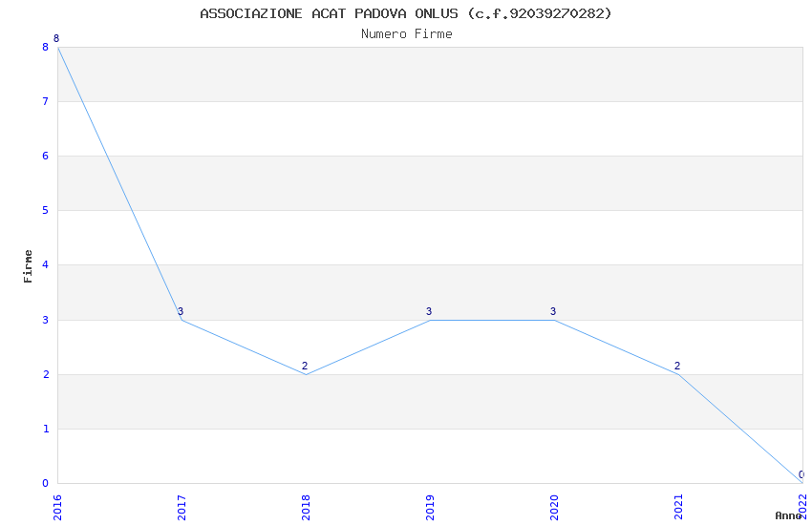The width and height of the screenshot is (812, 525).
Task: Click the y-axis tick value 2
Action: pos(46,374)
